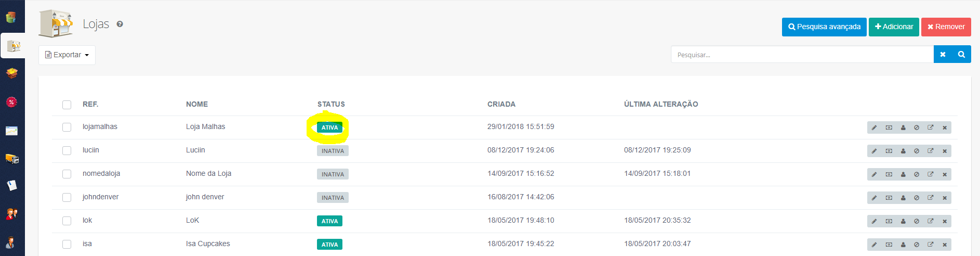980x256 pixels.
Task: Open user icon for nomedaloja row
Action: coord(903,174)
